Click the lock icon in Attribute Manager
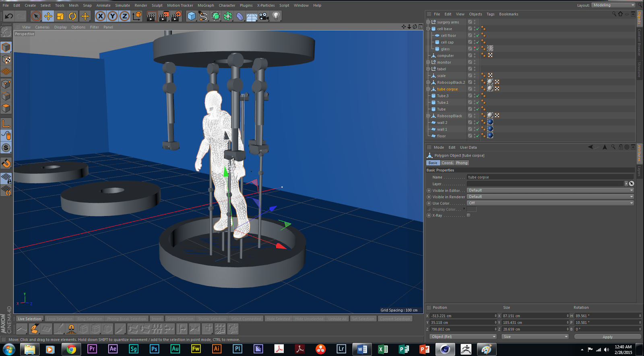This screenshot has width=644, height=356. [621, 147]
